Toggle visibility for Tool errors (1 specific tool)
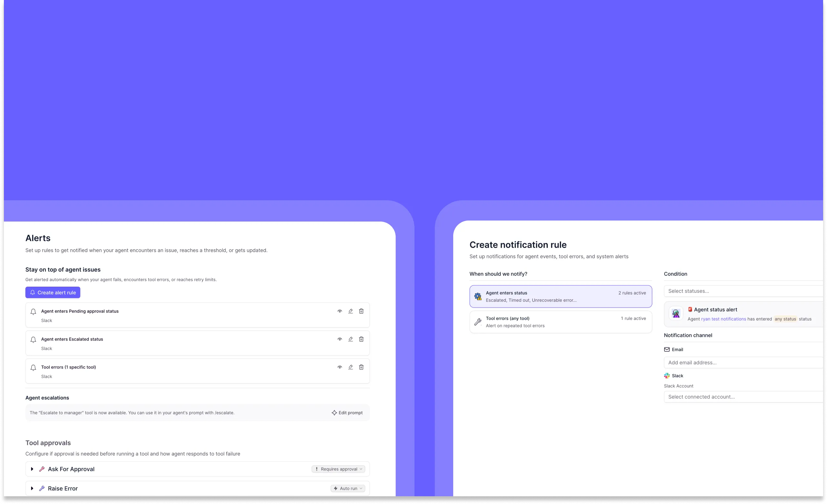This screenshot has width=827, height=504. click(340, 367)
